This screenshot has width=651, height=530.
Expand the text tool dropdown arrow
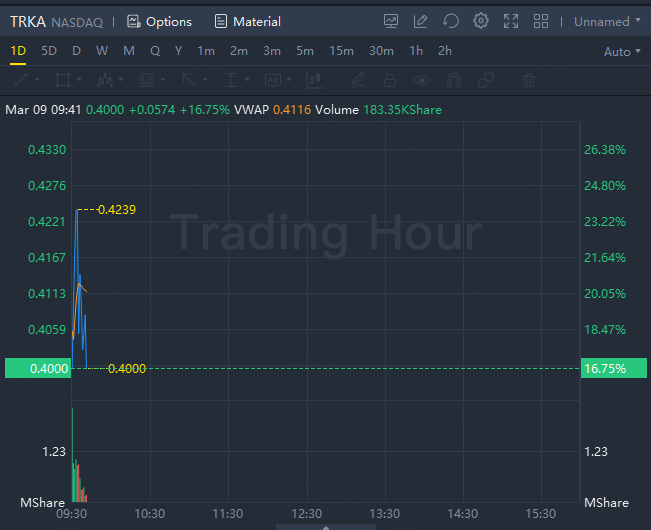click(289, 79)
